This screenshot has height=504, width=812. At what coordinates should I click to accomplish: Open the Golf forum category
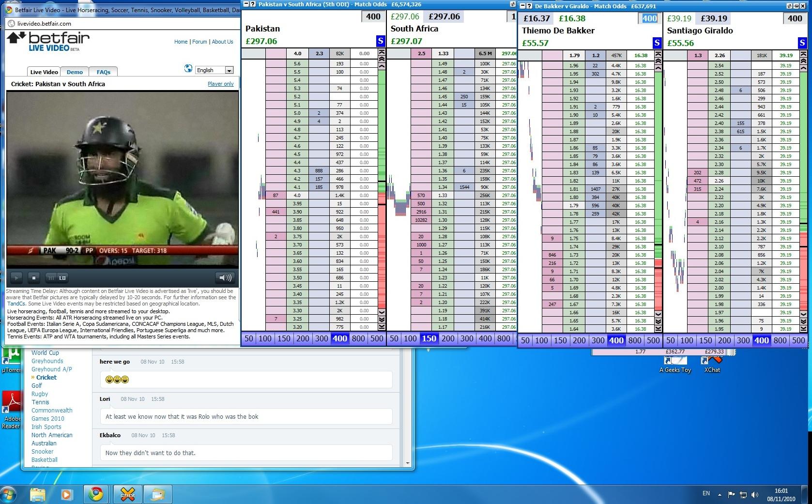(x=37, y=386)
